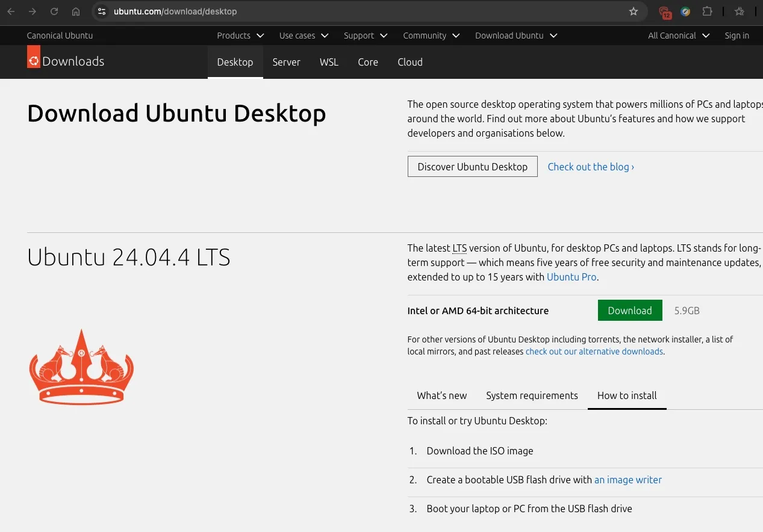The image size is (763, 532).
Task: Select the How to install tab
Action: point(627,395)
